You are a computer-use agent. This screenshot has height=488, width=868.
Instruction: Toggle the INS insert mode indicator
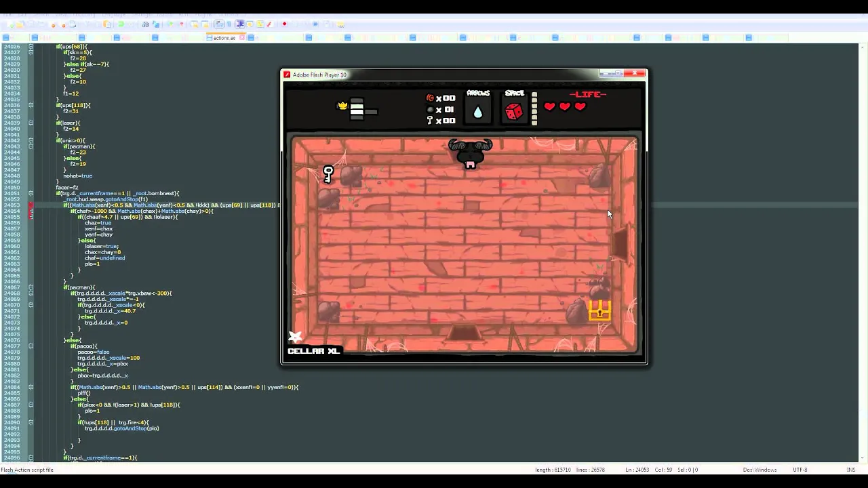coord(851,470)
